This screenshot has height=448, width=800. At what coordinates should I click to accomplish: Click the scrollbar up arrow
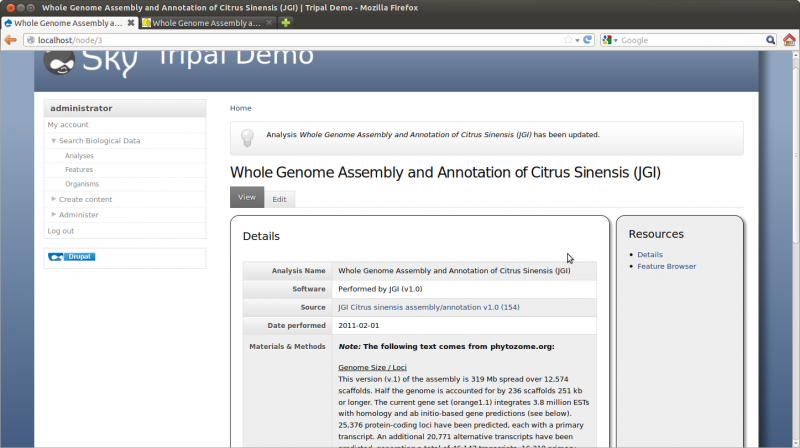(795, 55)
